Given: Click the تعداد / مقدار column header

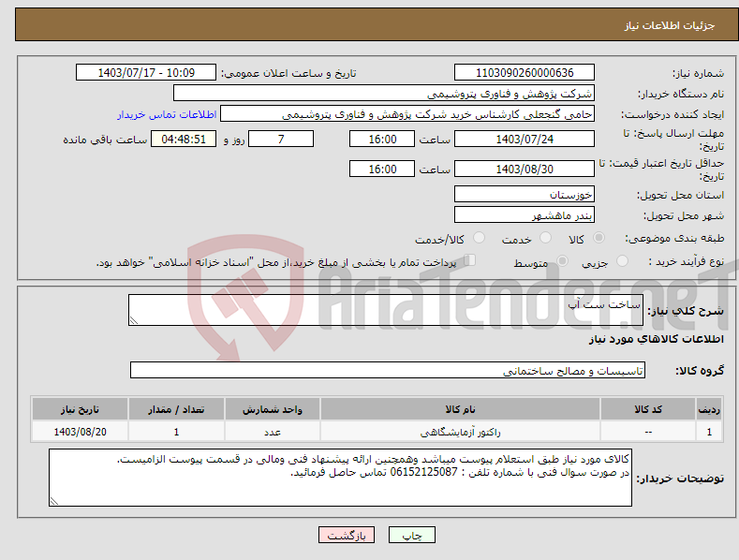Looking at the screenshot, I should [176, 409].
